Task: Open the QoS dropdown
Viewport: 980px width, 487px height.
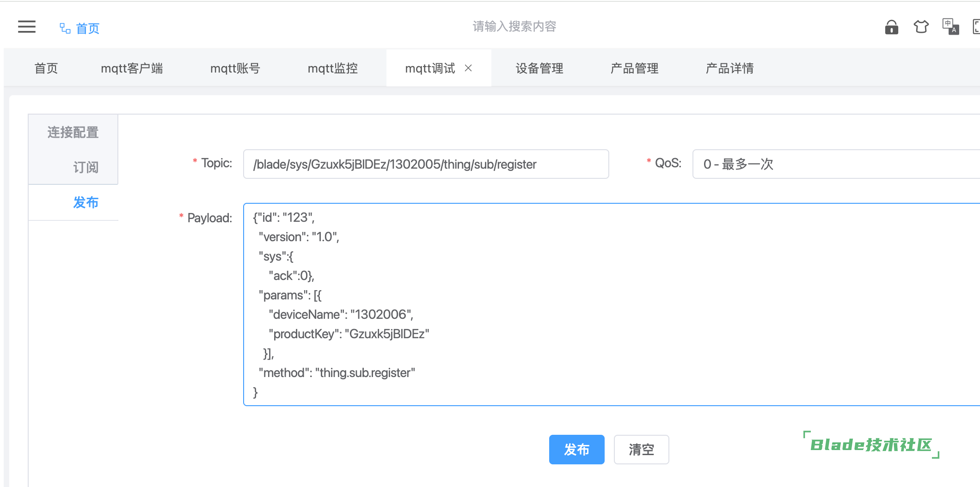Action: pyautogui.click(x=836, y=164)
